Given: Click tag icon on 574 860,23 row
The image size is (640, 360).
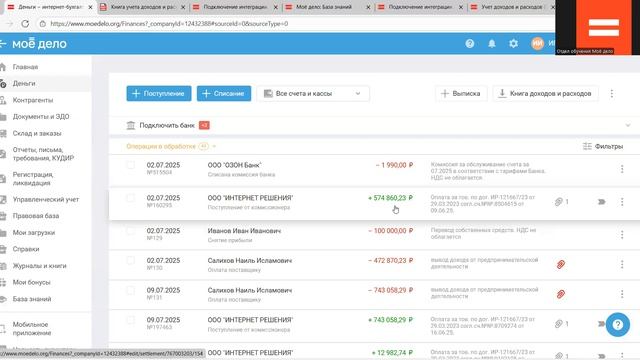Looking at the screenshot, I should click(x=601, y=202).
